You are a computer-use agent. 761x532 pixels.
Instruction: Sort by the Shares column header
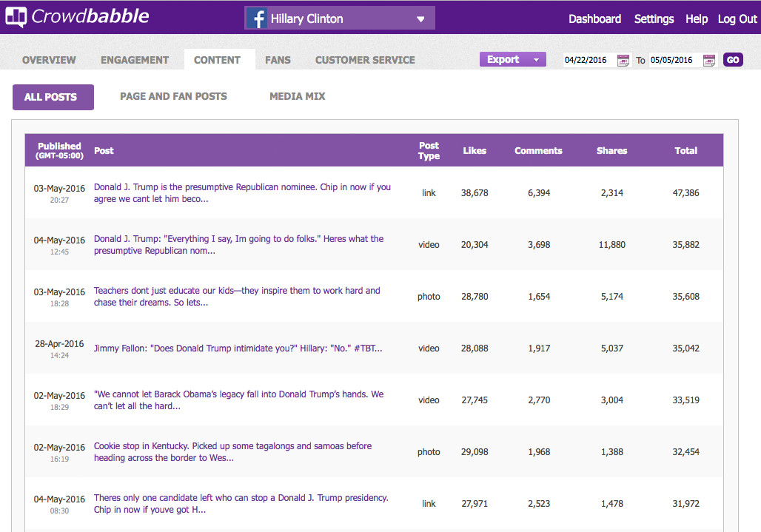pyautogui.click(x=611, y=151)
